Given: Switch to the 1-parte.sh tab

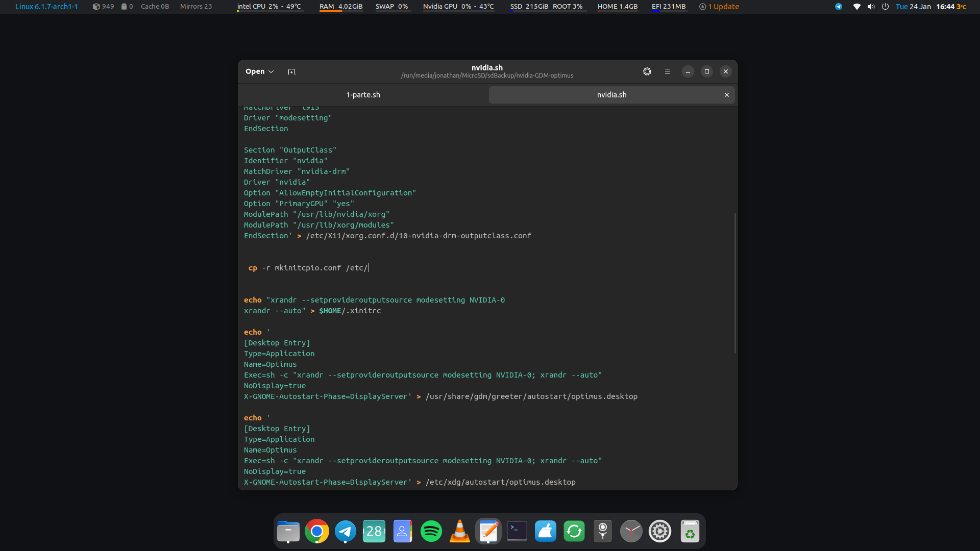Looking at the screenshot, I should pos(363,94).
